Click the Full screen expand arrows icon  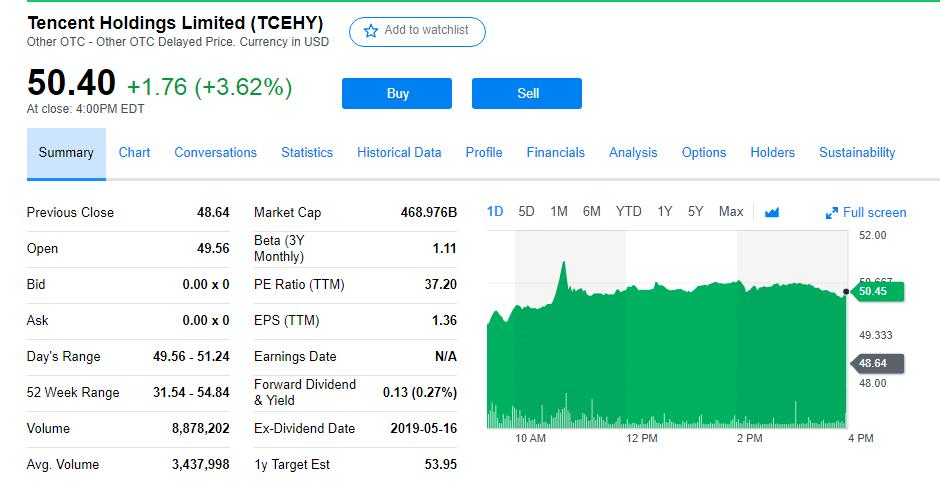831,213
